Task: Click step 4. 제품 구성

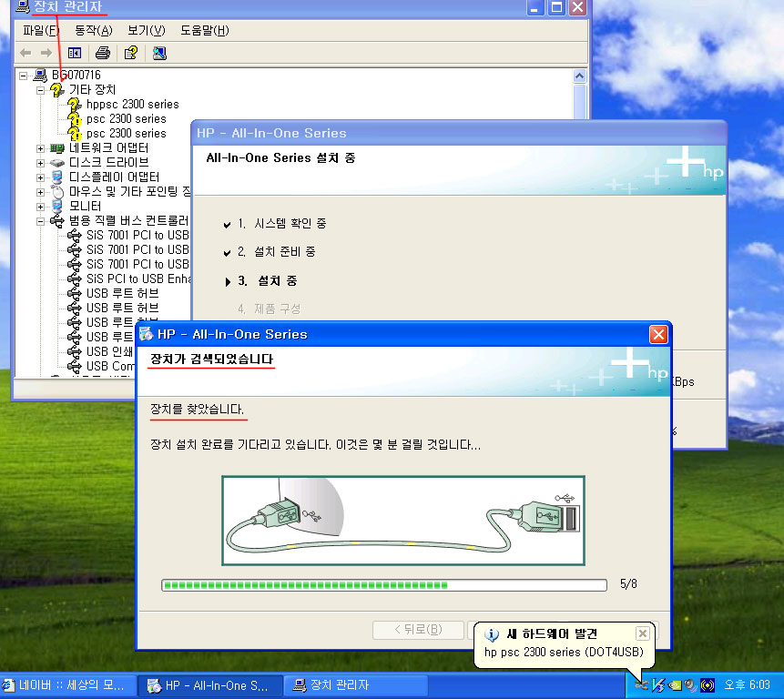Action: (x=269, y=309)
